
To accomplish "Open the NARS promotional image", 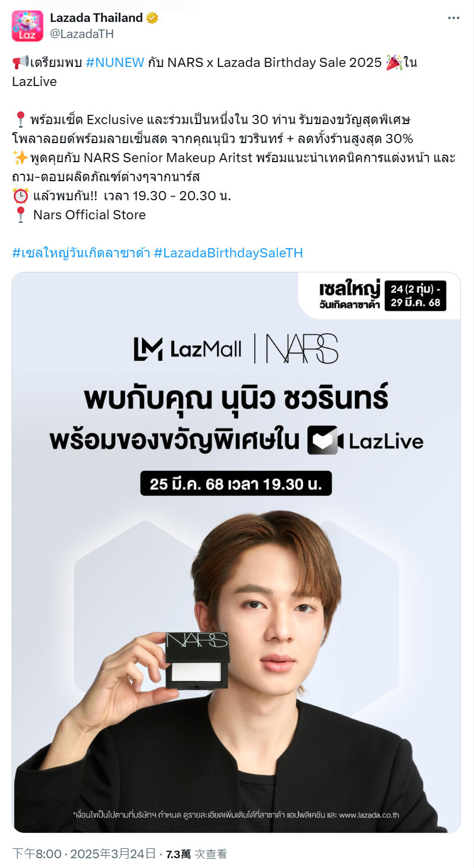I will coord(236,552).
